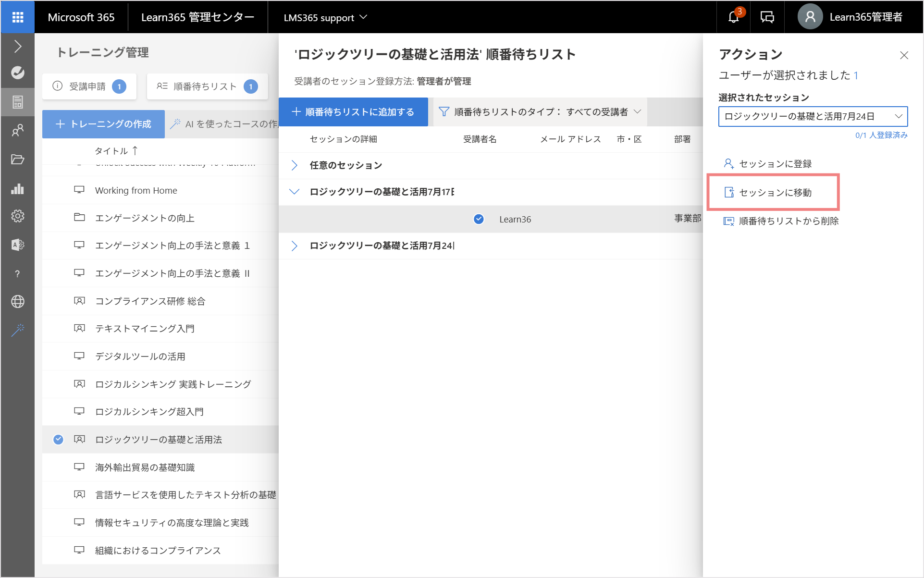Uncheck the Learn36 learner row checkmark
The width and height of the screenshot is (924, 578).
[x=479, y=219]
